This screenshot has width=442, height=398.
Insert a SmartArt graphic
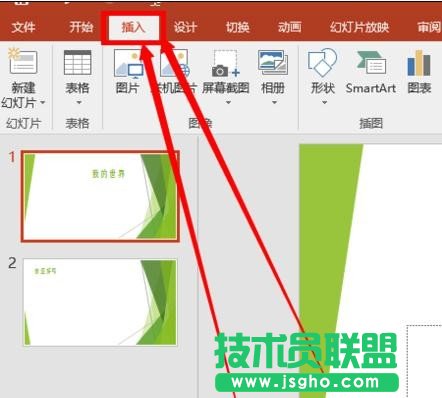(x=371, y=70)
